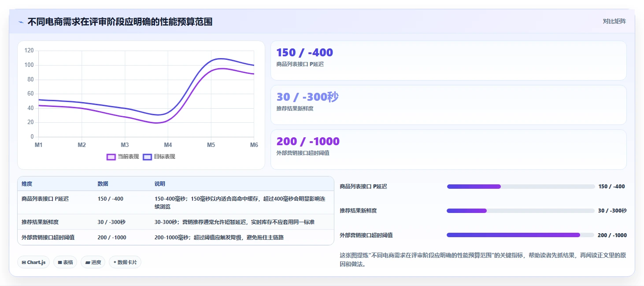Click table value 150 / -400
The image size is (644, 286).
click(111, 199)
